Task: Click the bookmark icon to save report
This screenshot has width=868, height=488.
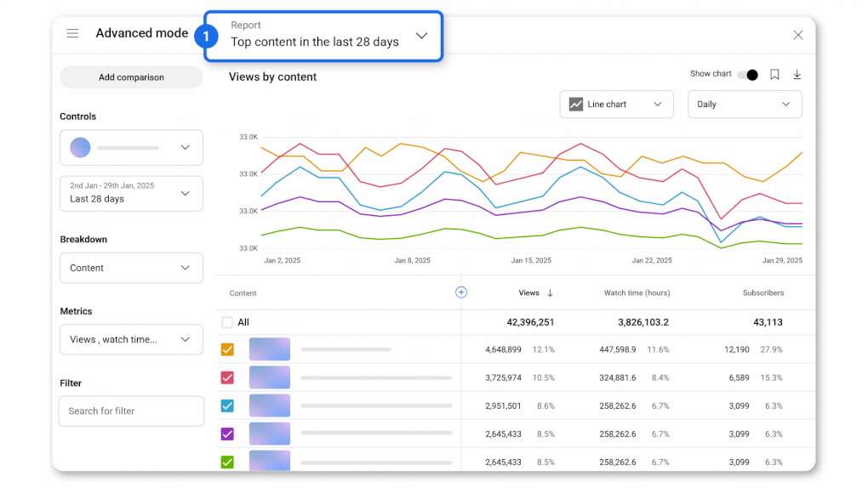Action: click(774, 75)
